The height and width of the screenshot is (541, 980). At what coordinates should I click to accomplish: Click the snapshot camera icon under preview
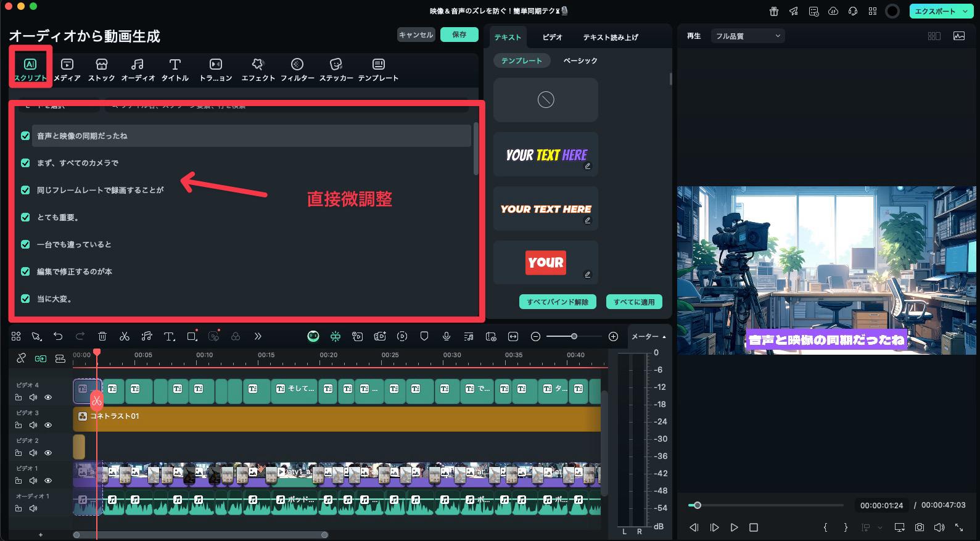tap(920, 527)
